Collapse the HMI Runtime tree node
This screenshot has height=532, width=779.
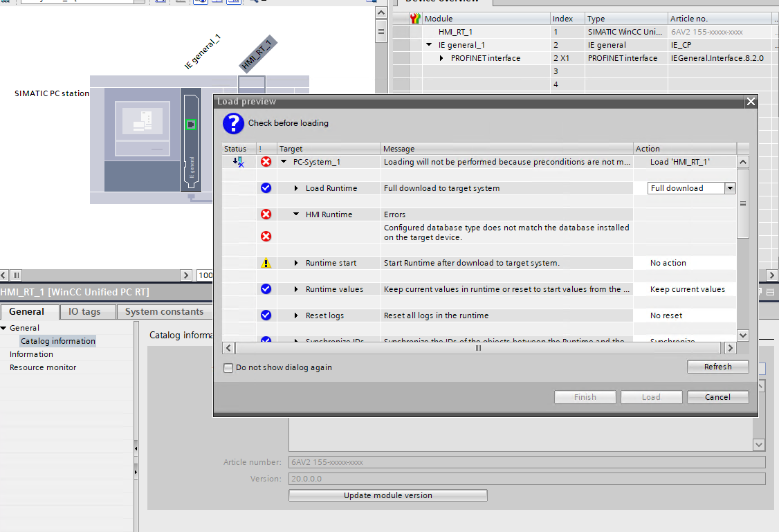296,214
